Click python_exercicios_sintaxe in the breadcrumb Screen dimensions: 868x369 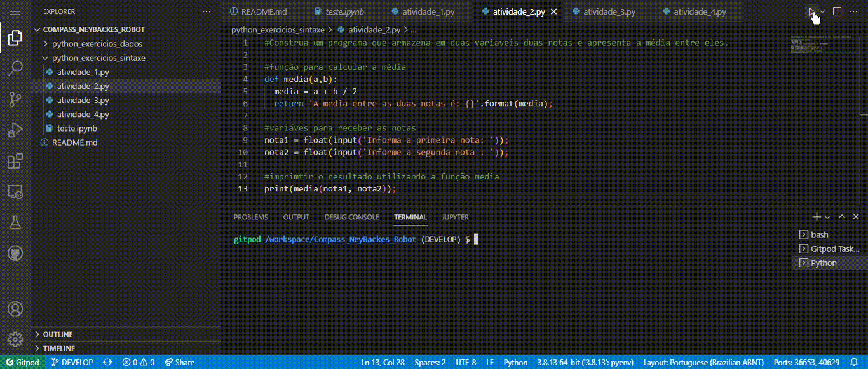[x=278, y=29]
